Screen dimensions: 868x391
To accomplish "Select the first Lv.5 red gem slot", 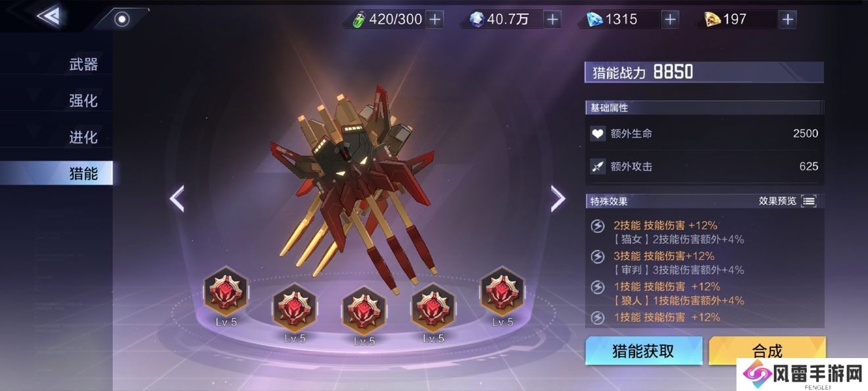I will [226, 291].
